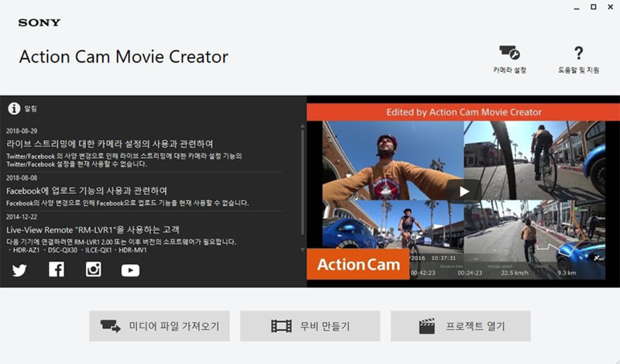Minimize the application window
The image size is (620, 364).
(x=577, y=8)
